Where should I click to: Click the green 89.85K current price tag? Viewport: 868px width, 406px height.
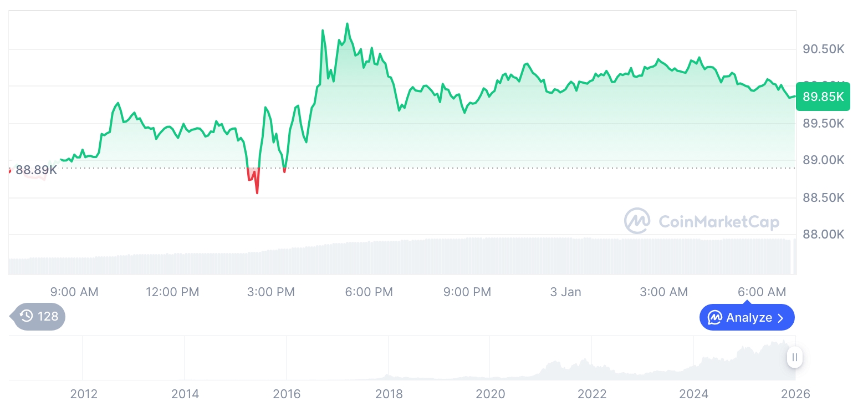point(823,97)
